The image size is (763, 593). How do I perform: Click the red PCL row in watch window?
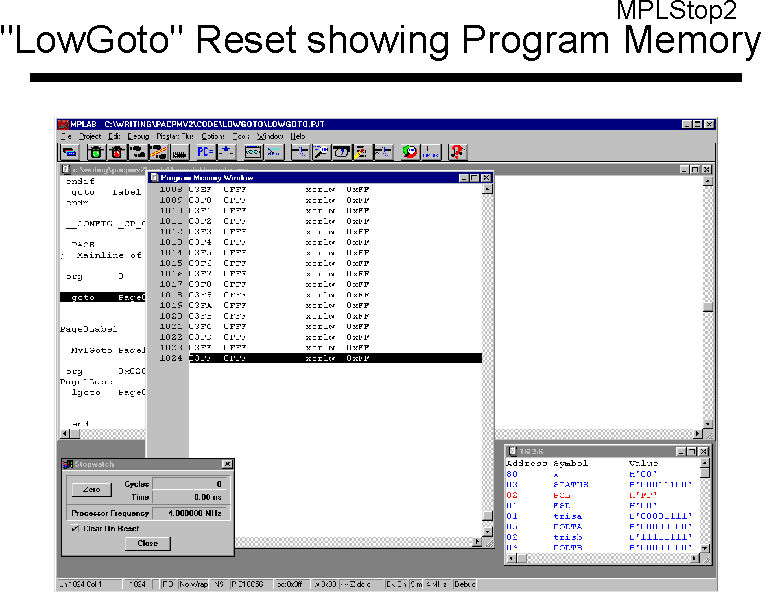[x=603, y=495]
